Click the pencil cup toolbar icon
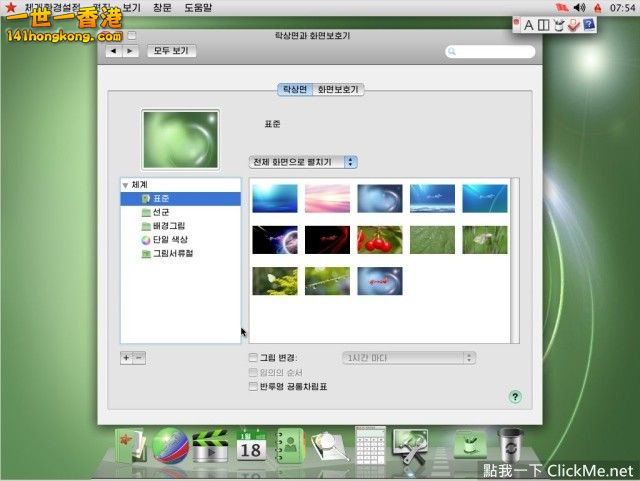Screen dimensions: 640x481 (559, 25)
